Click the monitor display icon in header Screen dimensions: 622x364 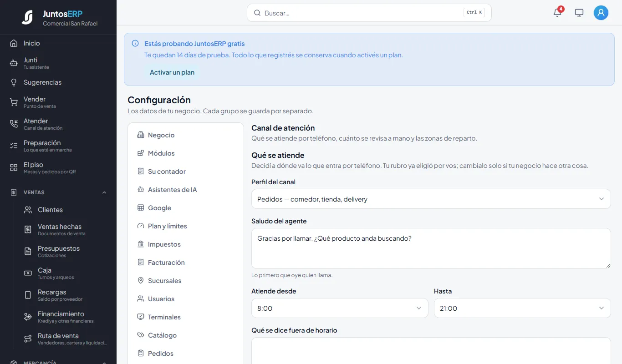point(579,13)
